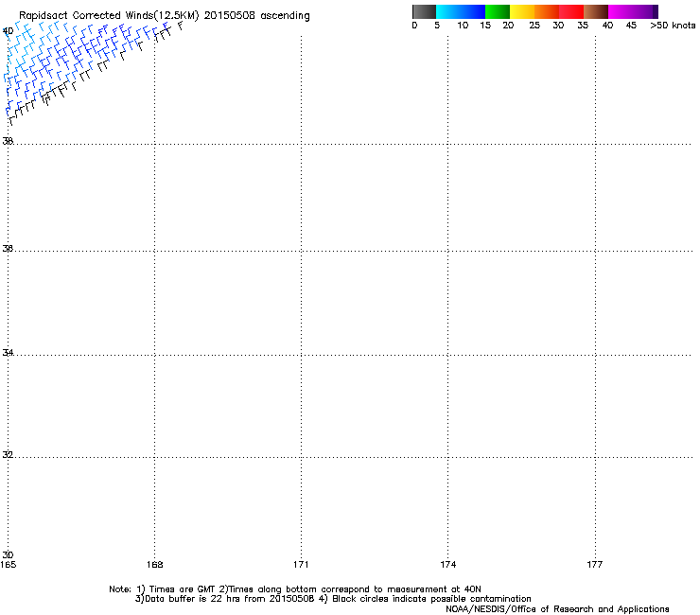Click the legend tick label "10"
700x615 pixels.
[463, 26]
